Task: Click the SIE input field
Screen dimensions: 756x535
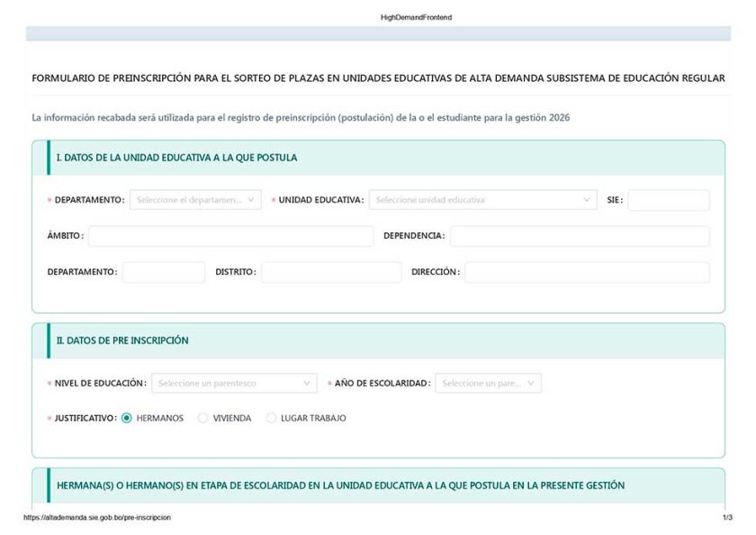Action: [668, 200]
